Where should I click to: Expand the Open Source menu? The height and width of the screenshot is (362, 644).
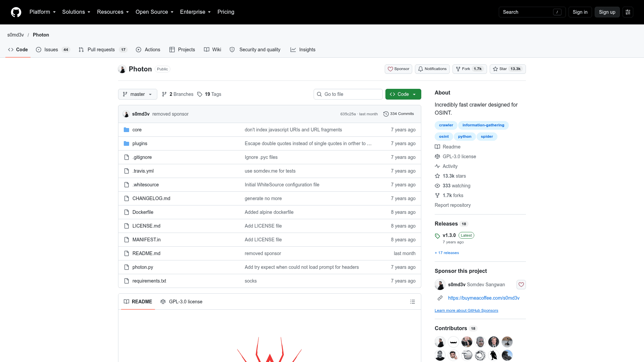coord(155,12)
